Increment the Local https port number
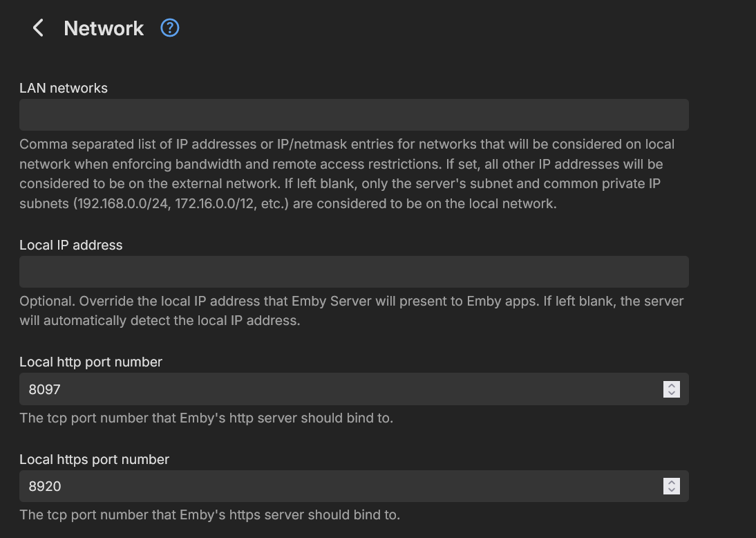This screenshot has width=756, height=538. click(x=671, y=482)
